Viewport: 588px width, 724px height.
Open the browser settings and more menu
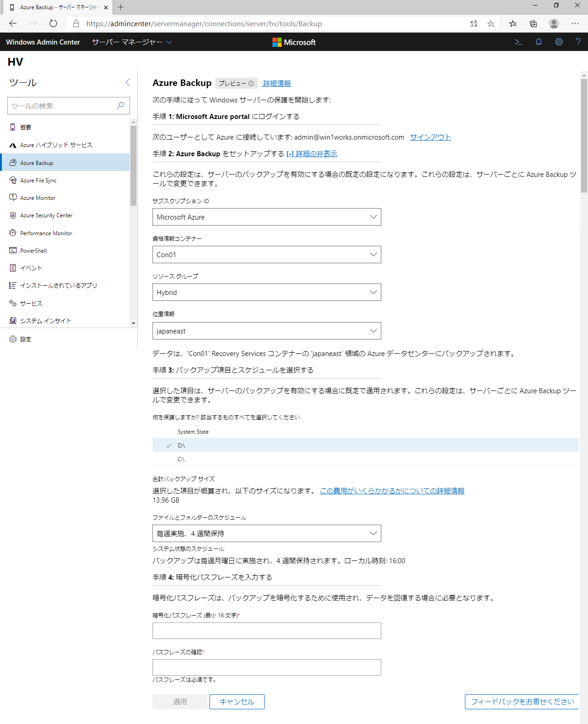point(575,23)
